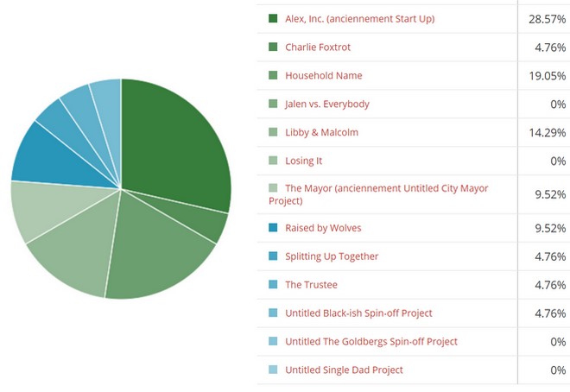
Task: Click the Household Name legend color square
Action: (x=273, y=75)
